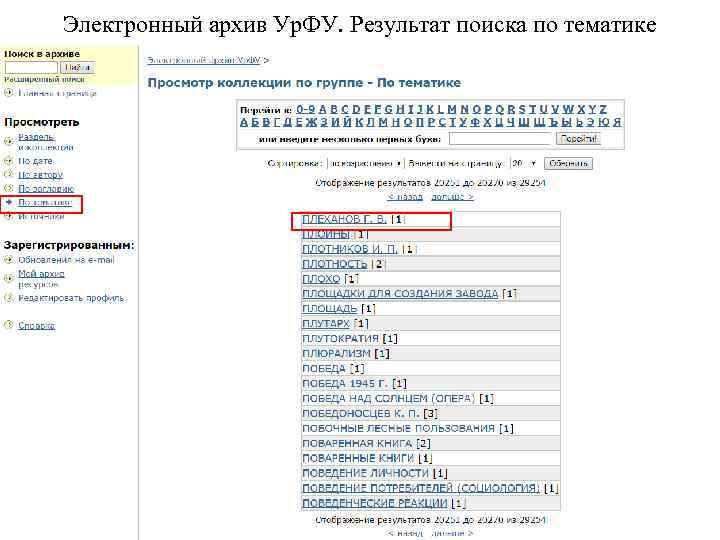Image resolution: width=720 pixels, height=540 pixels.
Task: Open the ПЛОЩАДЬ subject
Action: tap(330, 309)
